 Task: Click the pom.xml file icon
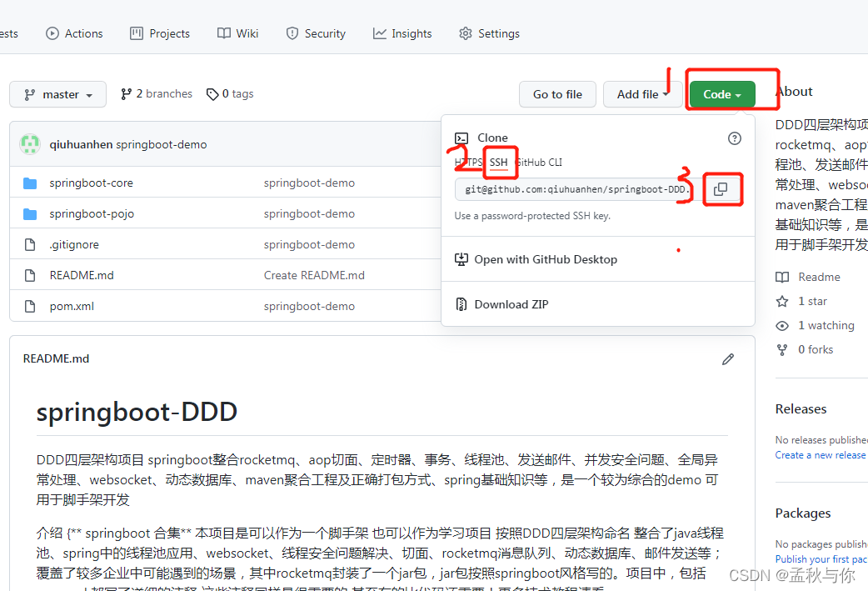tap(30, 306)
